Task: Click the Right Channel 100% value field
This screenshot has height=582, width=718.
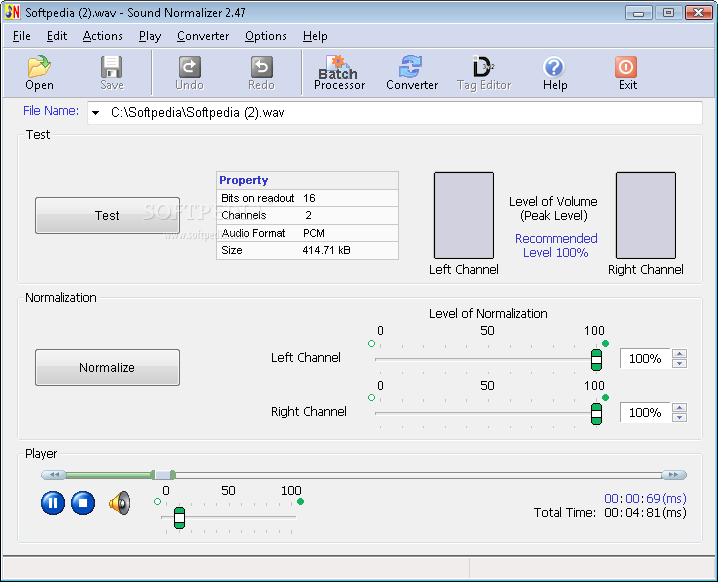Action: (645, 413)
